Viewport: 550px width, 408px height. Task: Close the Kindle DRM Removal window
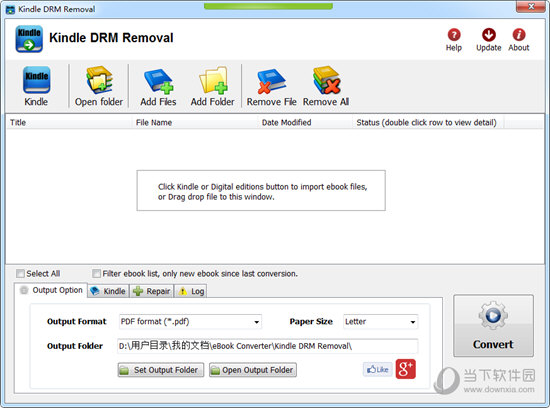531,6
